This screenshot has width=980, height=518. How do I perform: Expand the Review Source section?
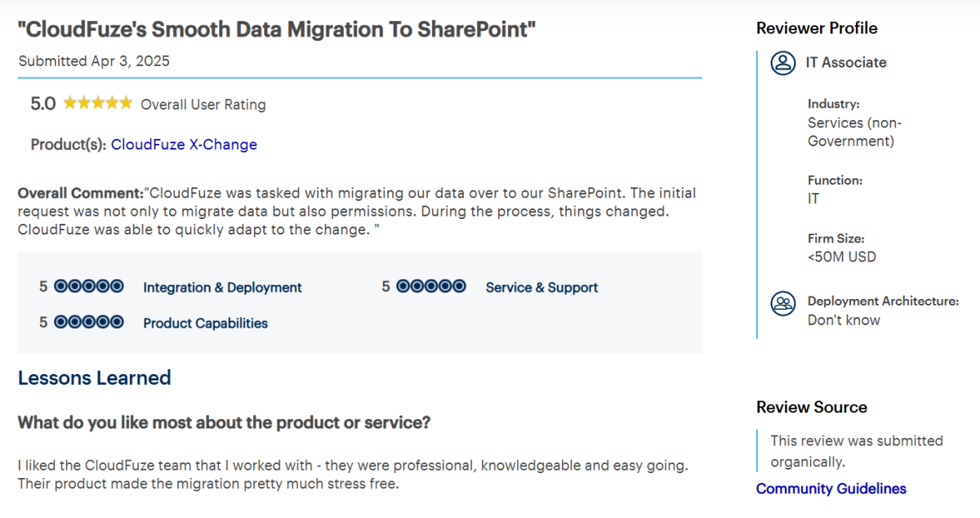(x=812, y=406)
